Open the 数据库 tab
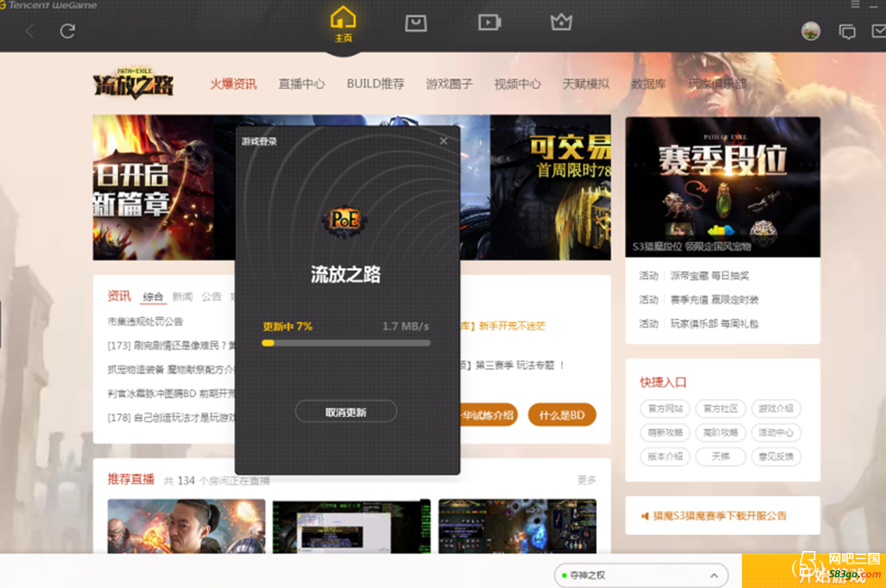Viewport: 886px width, 588px height. coord(648,84)
